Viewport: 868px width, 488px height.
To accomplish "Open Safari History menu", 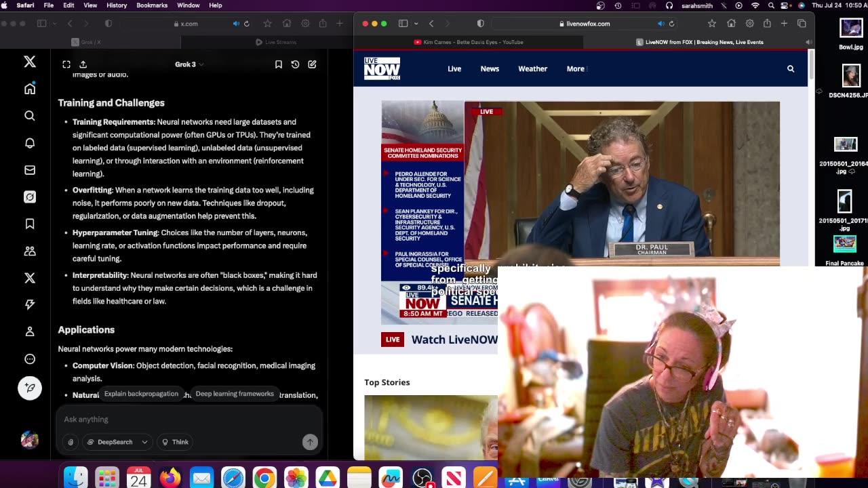I will (x=117, y=5).
